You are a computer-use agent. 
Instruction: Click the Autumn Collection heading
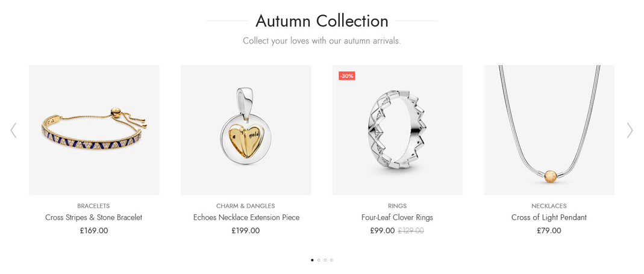click(x=322, y=21)
